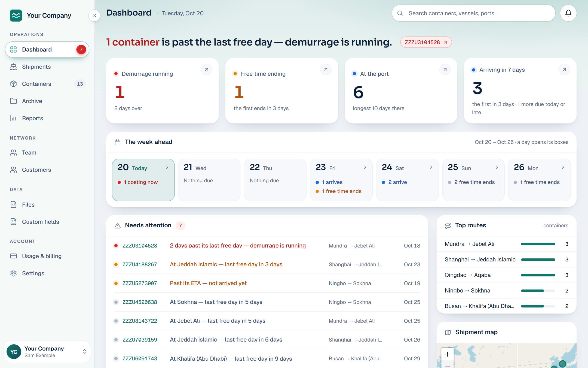Click the Dashboard badge showing 7

81,50
